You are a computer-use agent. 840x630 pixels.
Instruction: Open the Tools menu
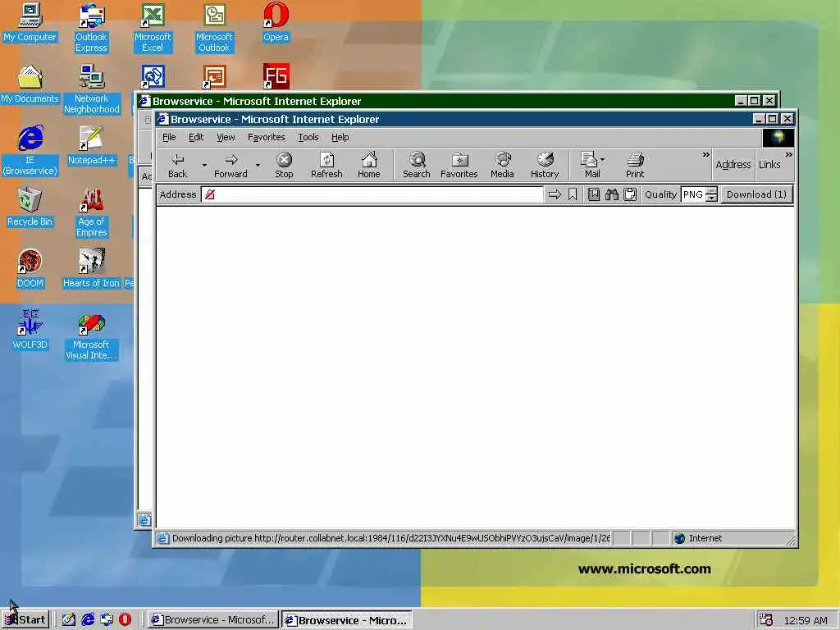308,137
